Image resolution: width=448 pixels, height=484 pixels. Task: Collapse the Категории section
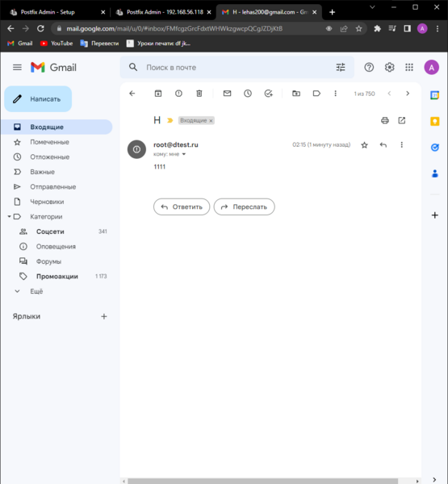pyautogui.click(x=9, y=217)
